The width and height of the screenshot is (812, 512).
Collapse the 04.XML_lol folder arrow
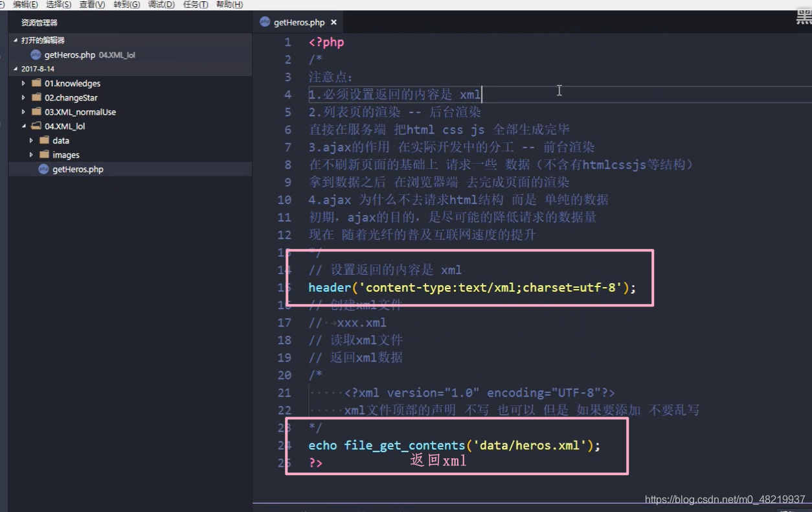click(23, 126)
